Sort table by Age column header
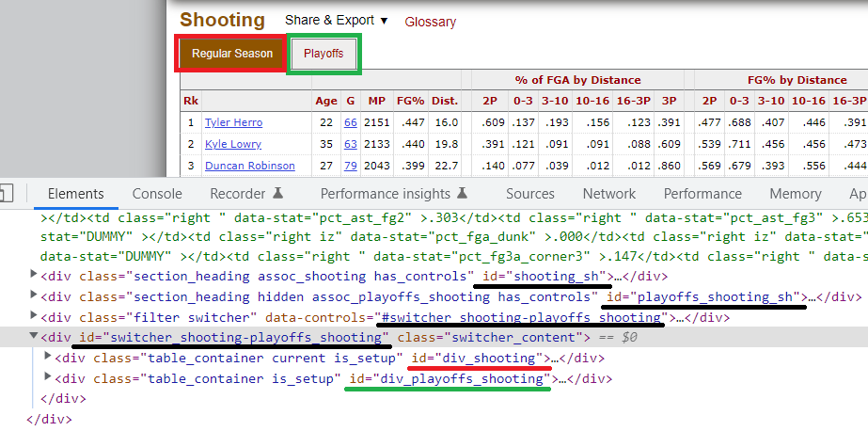 (x=326, y=101)
